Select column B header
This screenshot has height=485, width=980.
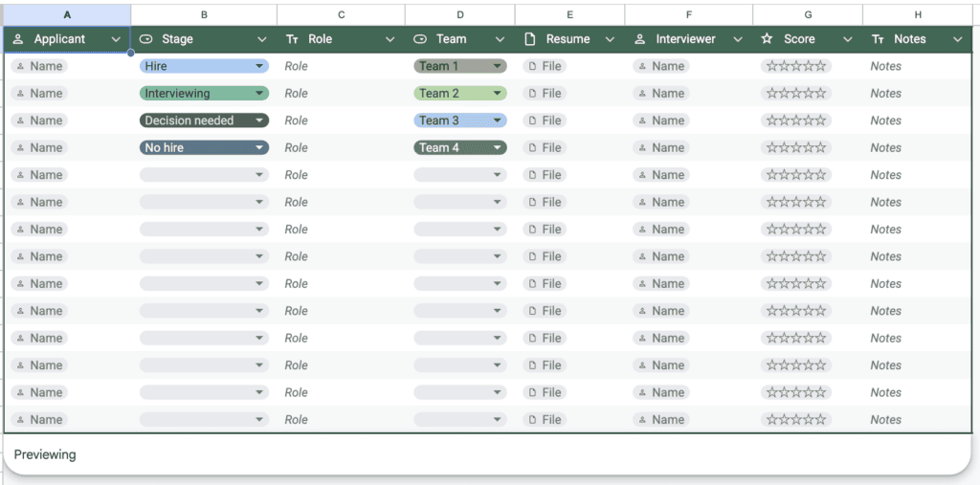coord(204,14)
